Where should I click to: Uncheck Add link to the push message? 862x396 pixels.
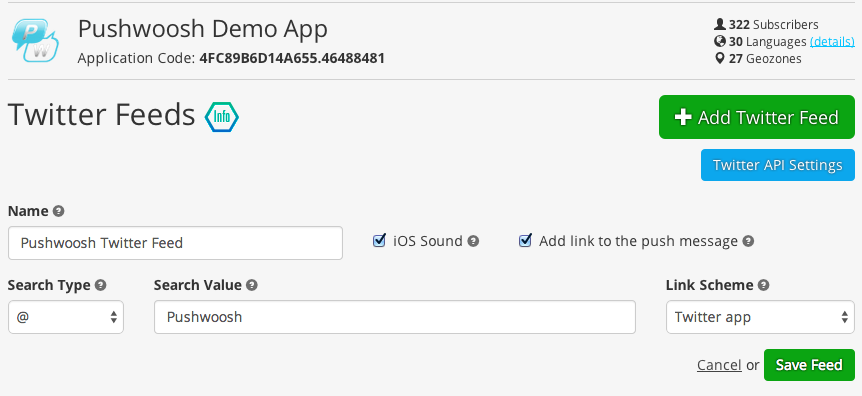(x=526, y=240)
